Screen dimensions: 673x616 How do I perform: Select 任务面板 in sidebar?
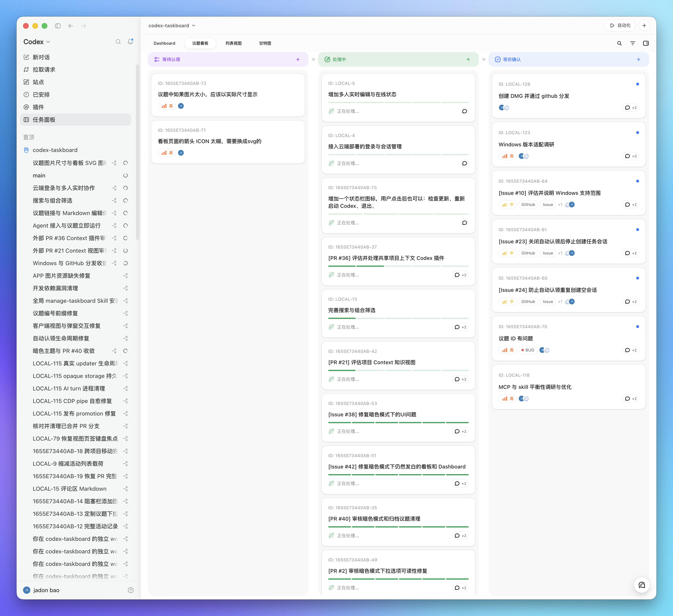(x=75, y=119)
